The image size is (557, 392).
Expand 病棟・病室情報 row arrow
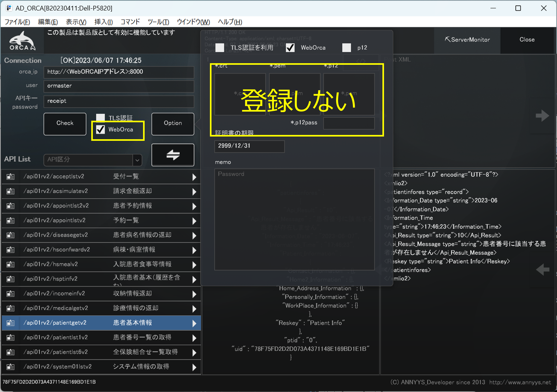(x=194, y=250)
